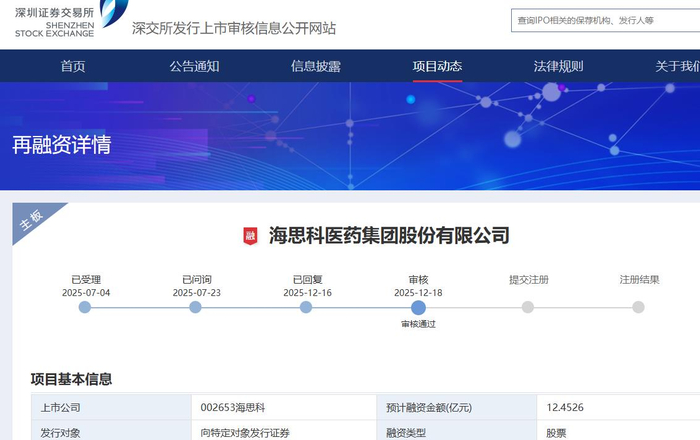Open the 关于我们 navigation item
The height and width of the screenshot is (440, 700).
(x=677, y=66)
